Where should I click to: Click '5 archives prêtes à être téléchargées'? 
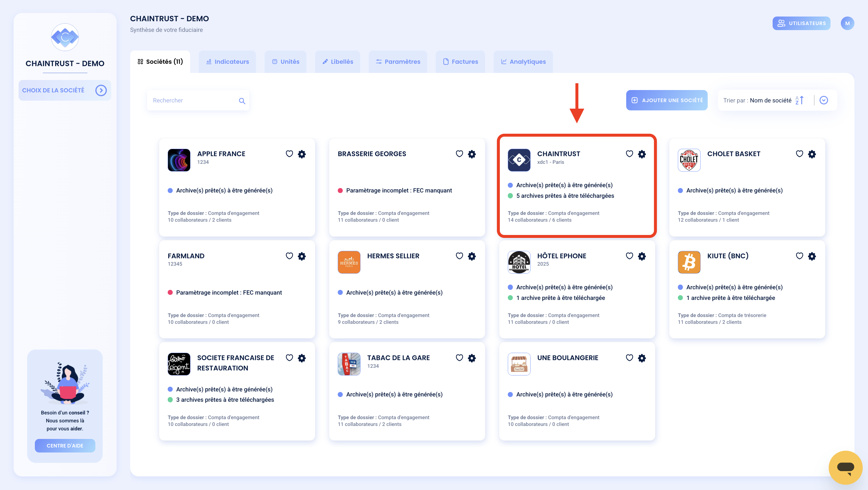pos(565,196)
